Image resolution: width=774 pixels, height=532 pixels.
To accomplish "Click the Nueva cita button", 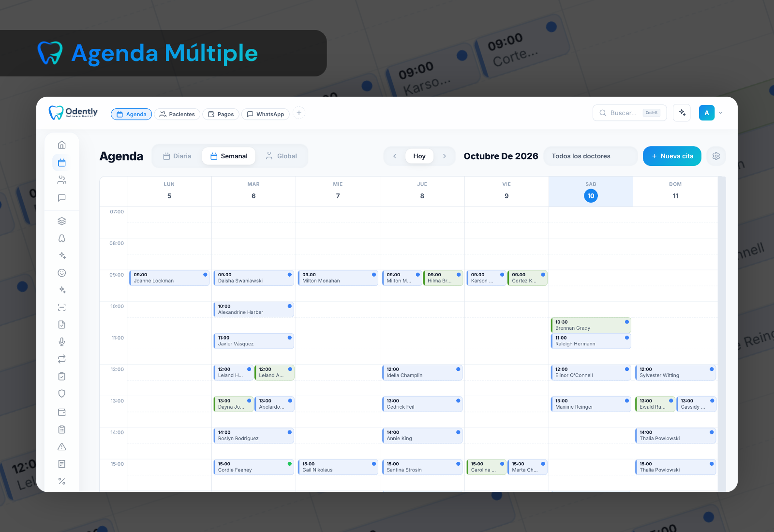I will (672, 156).
